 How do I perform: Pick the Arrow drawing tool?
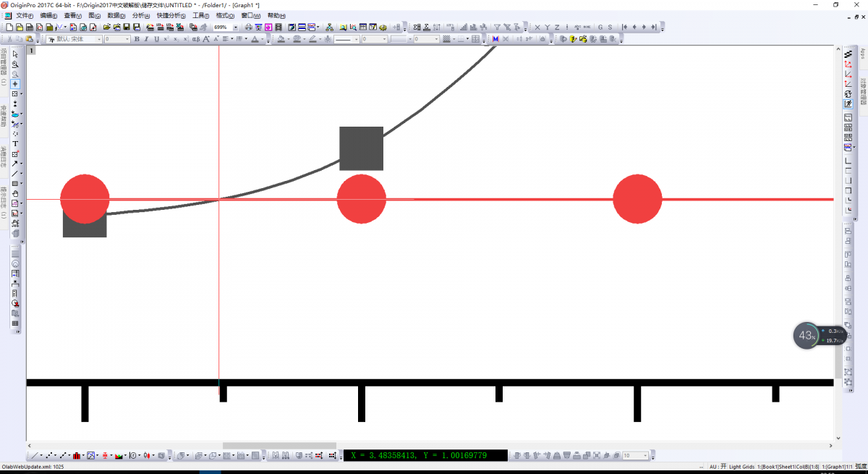[15, 164]
